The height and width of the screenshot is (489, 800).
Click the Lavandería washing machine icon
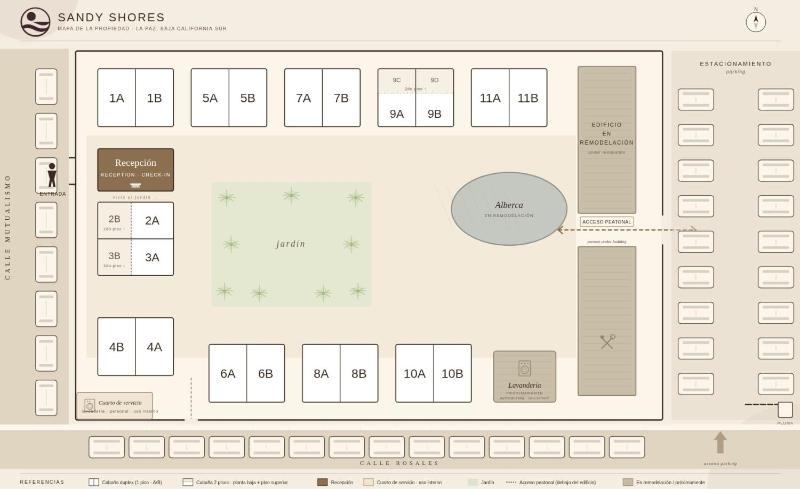tap(524, 368)
